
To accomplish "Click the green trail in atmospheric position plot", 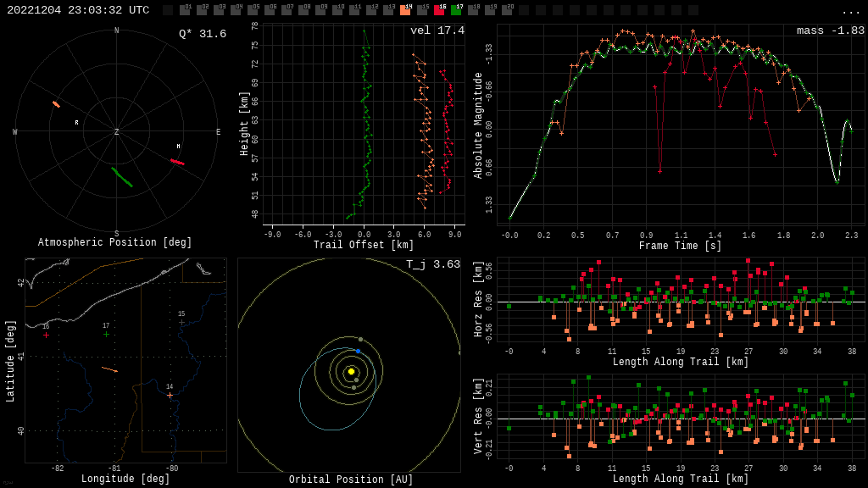I will [x=122, y=177].
